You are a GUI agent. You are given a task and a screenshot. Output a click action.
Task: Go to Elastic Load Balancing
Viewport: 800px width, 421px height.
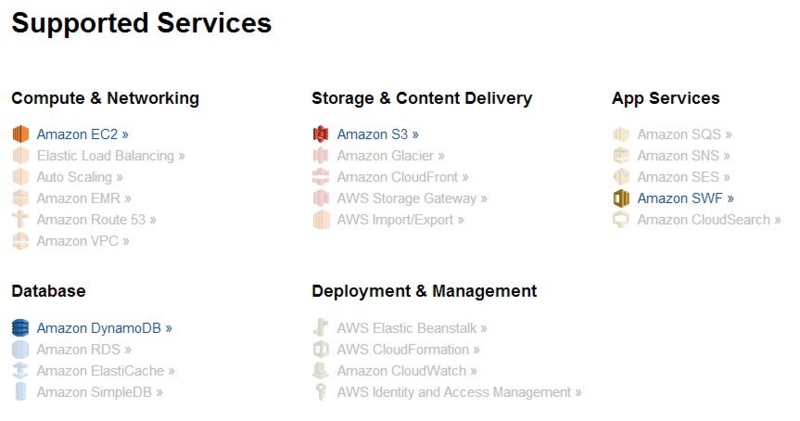click(x=111, y=156)
